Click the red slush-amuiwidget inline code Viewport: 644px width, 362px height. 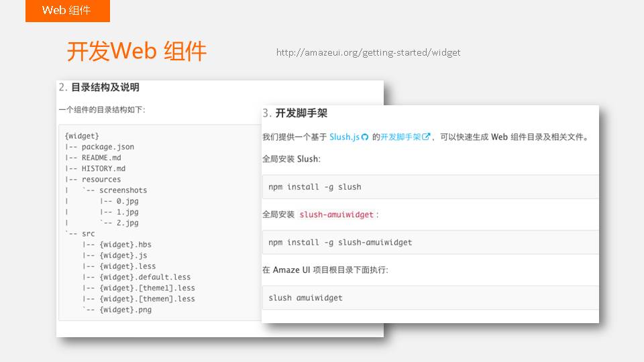tap(336, 215)
